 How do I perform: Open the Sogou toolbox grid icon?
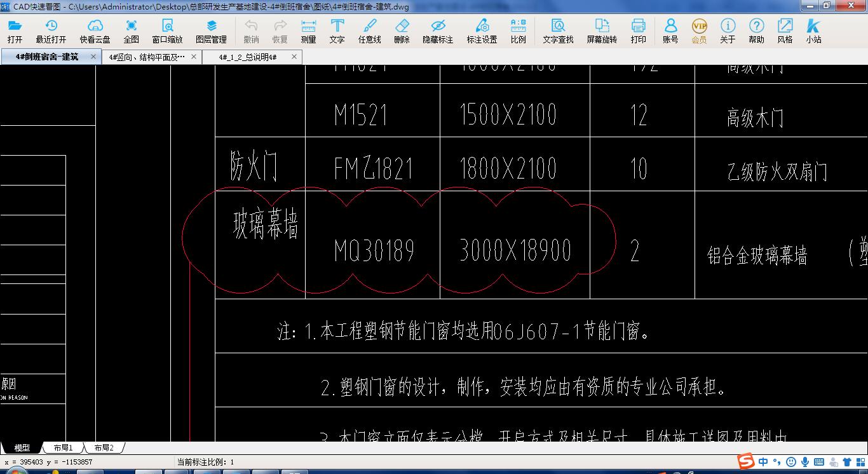tap(860, 462)
